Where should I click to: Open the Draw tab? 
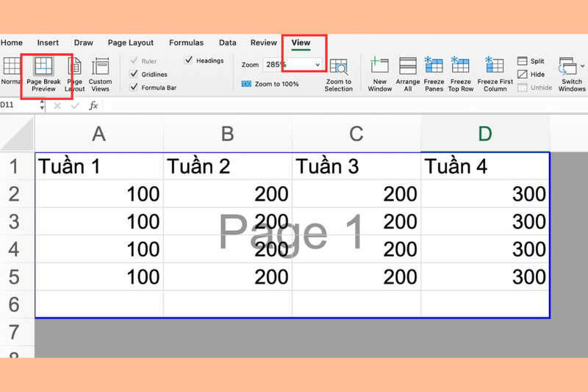point(83,43)
